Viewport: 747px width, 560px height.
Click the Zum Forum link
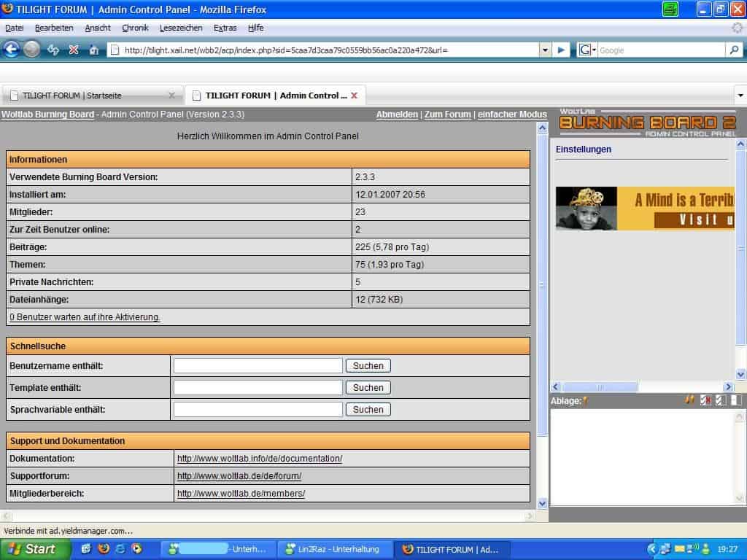click(x=447, y=114)
